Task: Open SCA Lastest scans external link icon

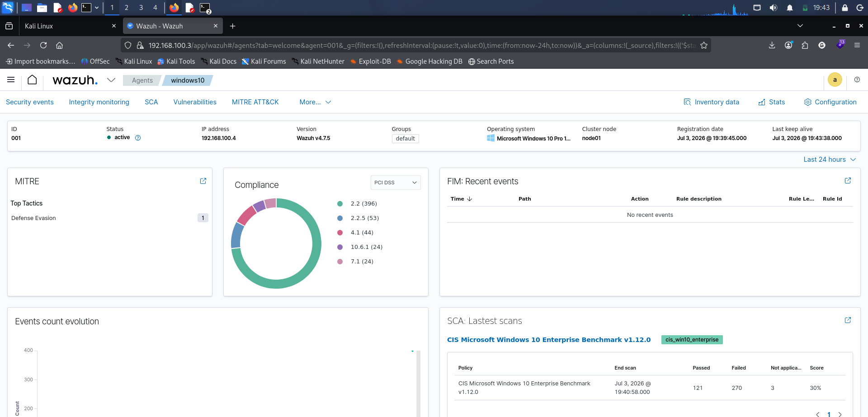Action: [x=848, y=320]
